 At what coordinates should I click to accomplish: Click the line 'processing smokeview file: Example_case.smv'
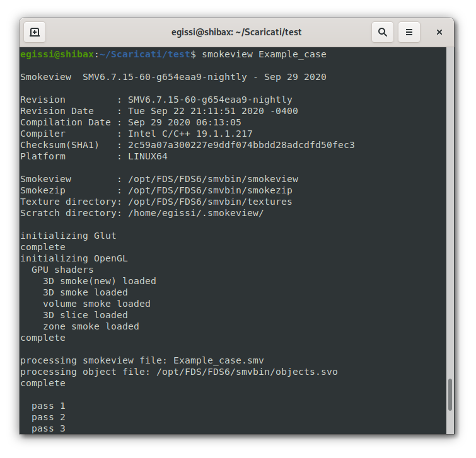click(142, 360)
